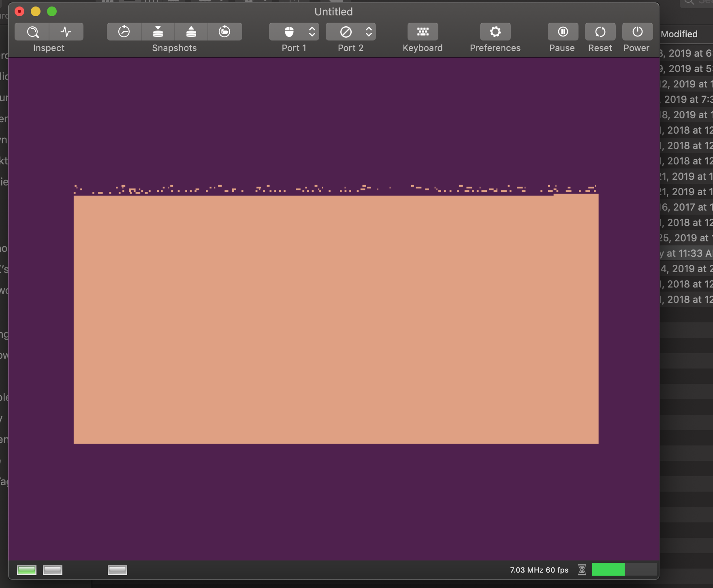Viewport: 713px width, 588px height.
Task: Open the Inspector with the magnifier icon
Action: click(x=32, y=32)
